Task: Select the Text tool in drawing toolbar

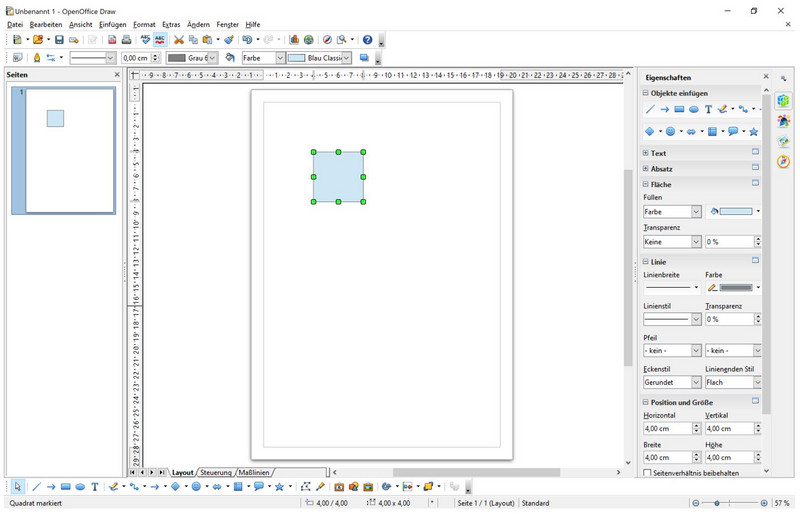Action: [95, 487]
